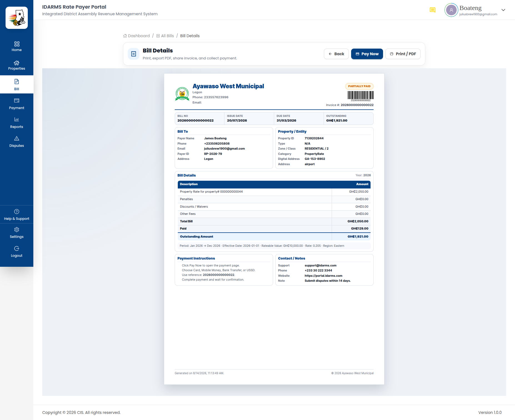
Task: Click Property ID value 7139202644
Action: (x=314, y=138)
